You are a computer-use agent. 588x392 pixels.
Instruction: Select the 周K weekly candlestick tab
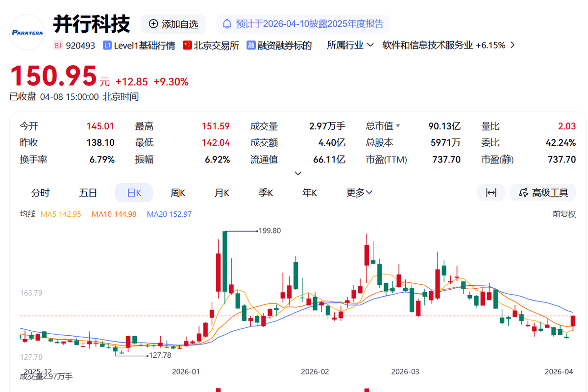178,193
